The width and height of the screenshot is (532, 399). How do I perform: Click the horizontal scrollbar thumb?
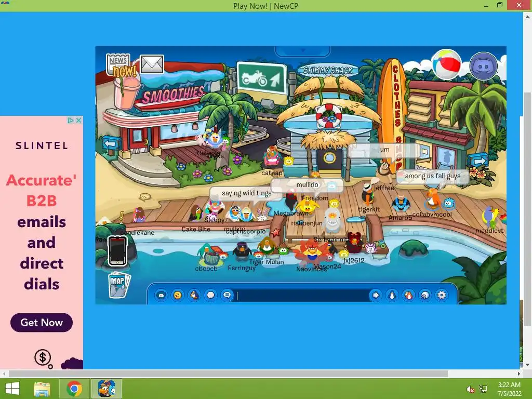228,374
